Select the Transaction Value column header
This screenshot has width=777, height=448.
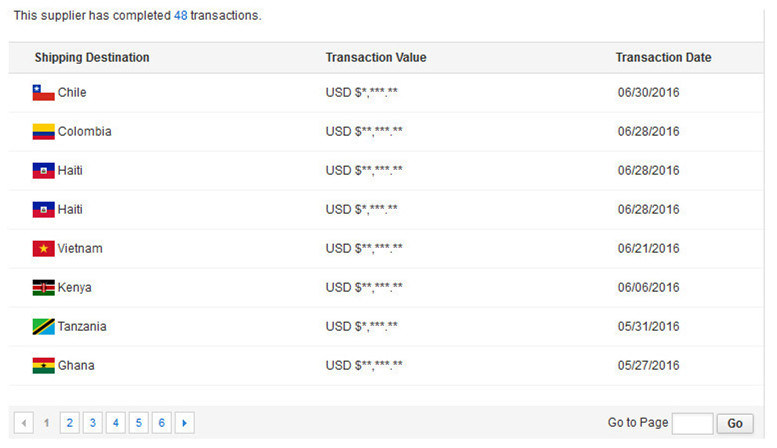(376, 57)
